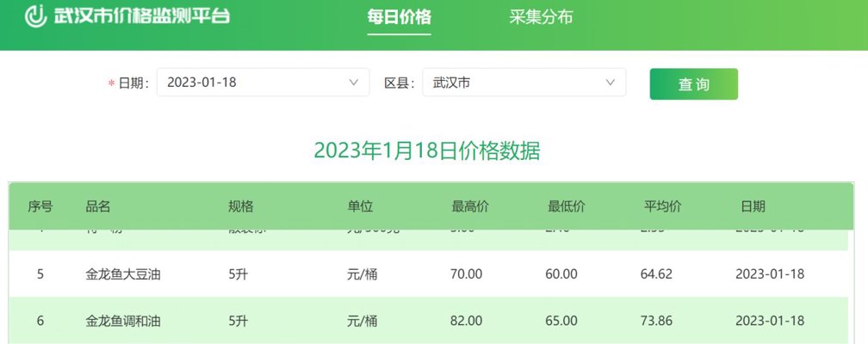The image size is (868, 344).
Task: Click row number 5 cell
Action: [40, 273]
